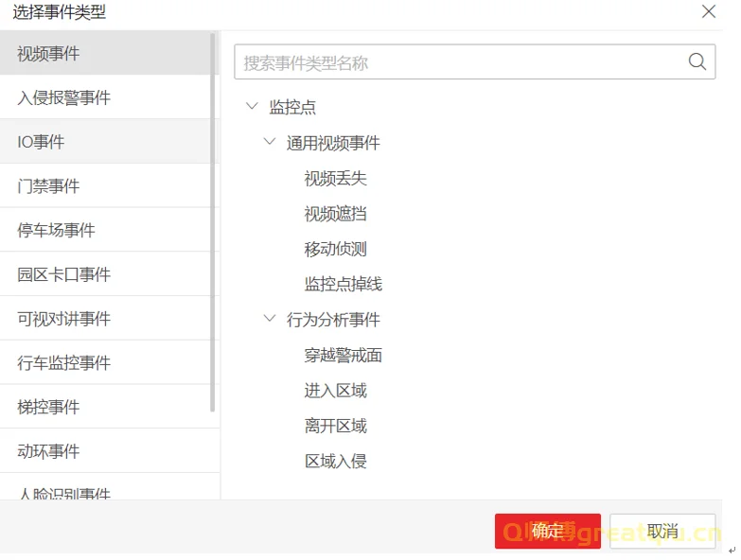741x560 pixels.
Task: Select 停车场事件 in the sidebar
Action: (57, 231)
